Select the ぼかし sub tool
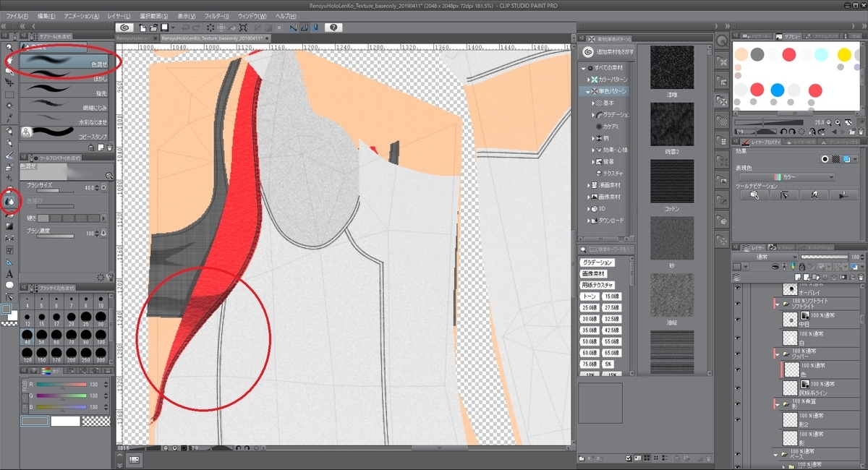This screenshot has height=470, width=868. (x=65, y=77)
